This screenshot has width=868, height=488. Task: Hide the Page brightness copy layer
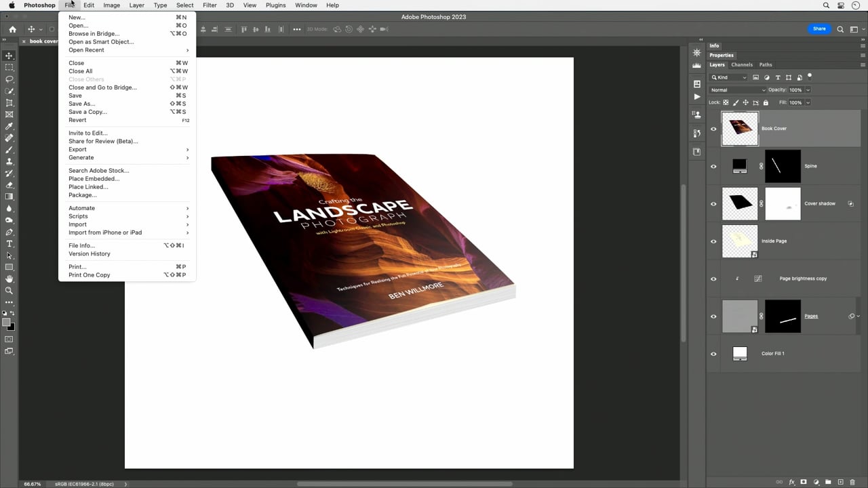pyautogui.click(x=713, y=279)
